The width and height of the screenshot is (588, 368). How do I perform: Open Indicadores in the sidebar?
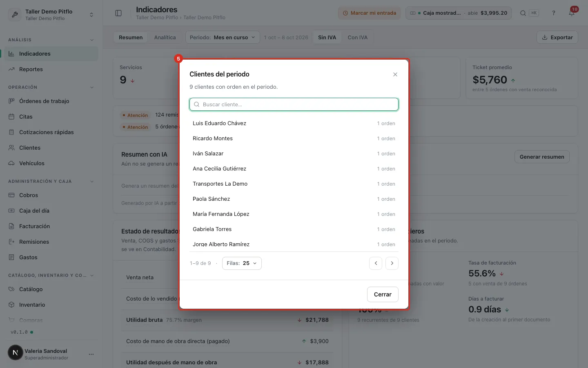click(51, 54)
